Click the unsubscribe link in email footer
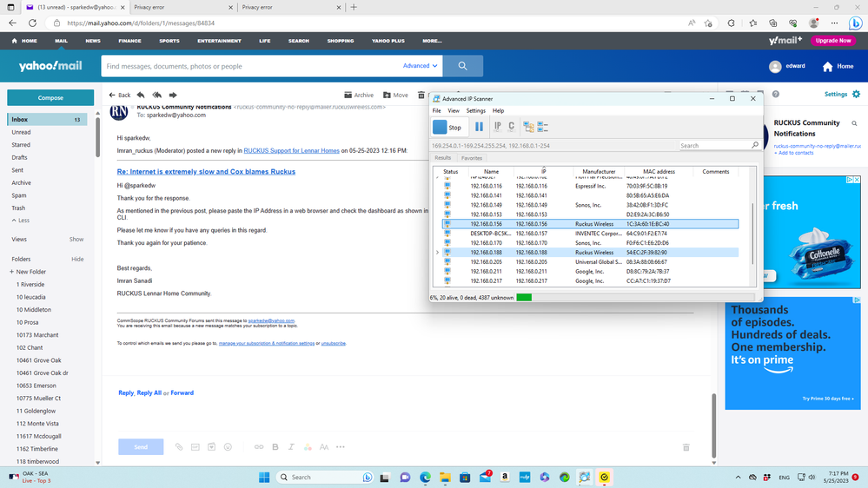Screen dimensions: 868x488 tap(334, 344)
